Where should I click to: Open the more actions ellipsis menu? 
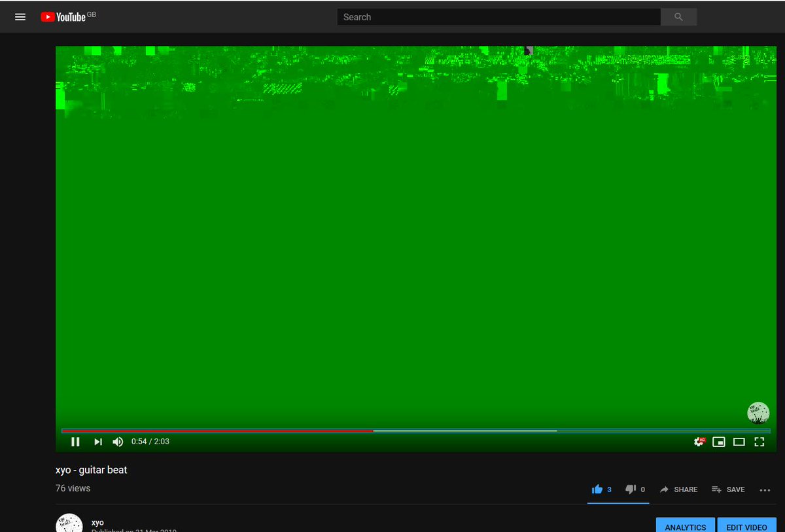[765, 489]
